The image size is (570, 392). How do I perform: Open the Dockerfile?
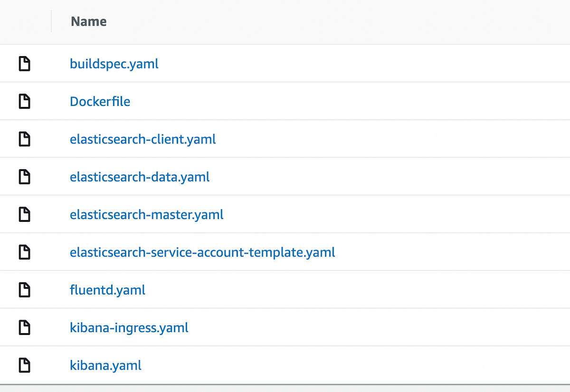coord(100,101)
